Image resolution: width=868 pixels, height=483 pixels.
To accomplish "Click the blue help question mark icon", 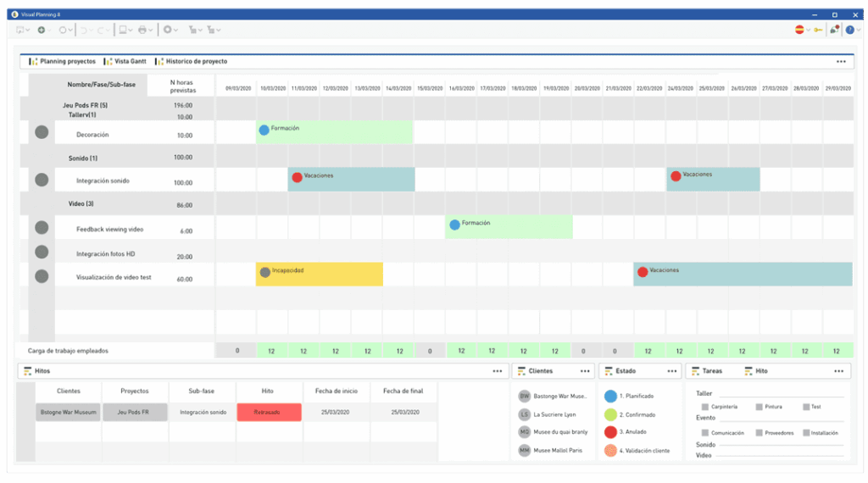I will (x=849, y=30).
